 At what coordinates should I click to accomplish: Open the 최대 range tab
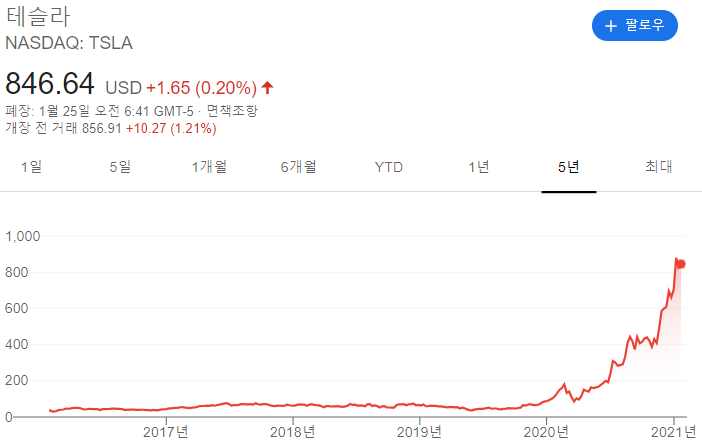[x=659, y=167]
